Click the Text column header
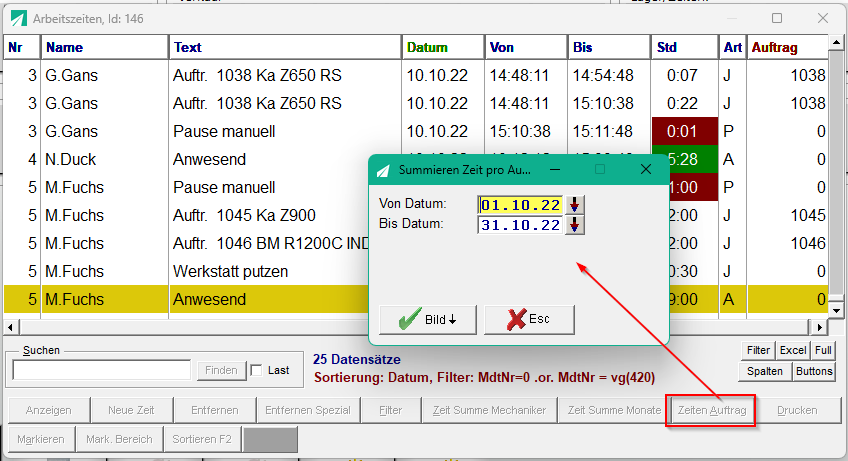Screen dimensions: 848x461 pos(285,48)
